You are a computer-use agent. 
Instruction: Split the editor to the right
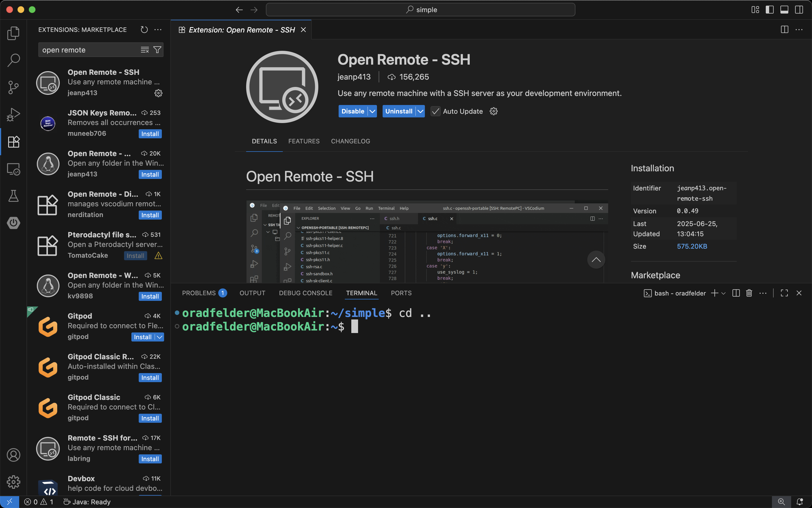(x=784, y=30)
